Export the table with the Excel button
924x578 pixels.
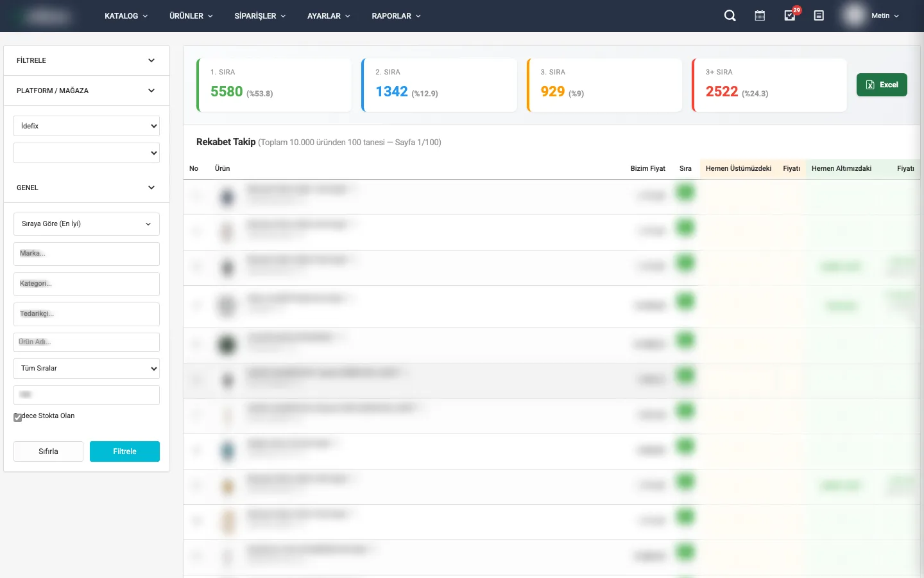point(882,85)
